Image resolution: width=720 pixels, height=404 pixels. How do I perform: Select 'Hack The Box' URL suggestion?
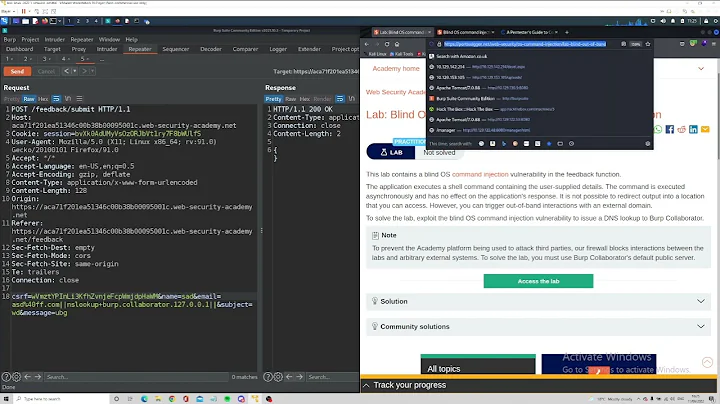tap(539, 109)
